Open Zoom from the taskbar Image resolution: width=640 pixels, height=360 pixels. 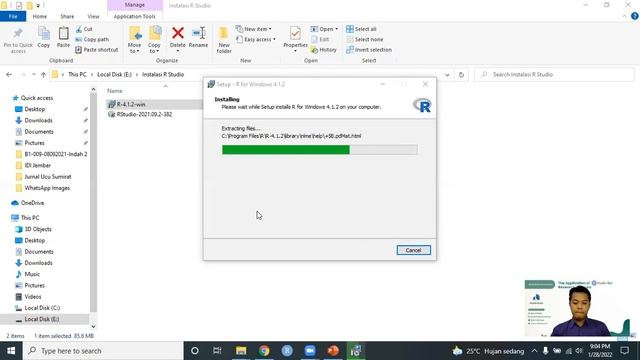click(310, 351)
